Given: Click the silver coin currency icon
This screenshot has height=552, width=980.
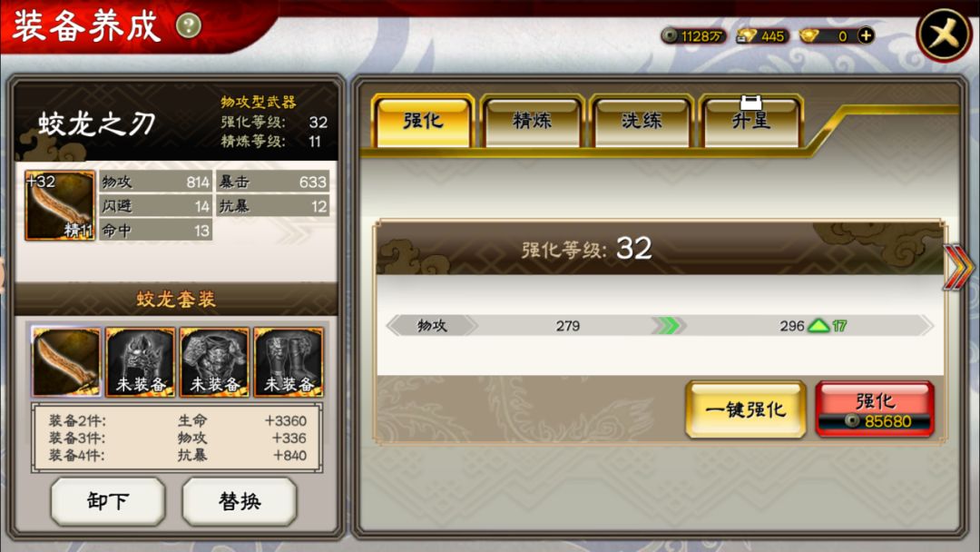Looking at the screenshot, I should pyautogui.click(x=670, y=35).
